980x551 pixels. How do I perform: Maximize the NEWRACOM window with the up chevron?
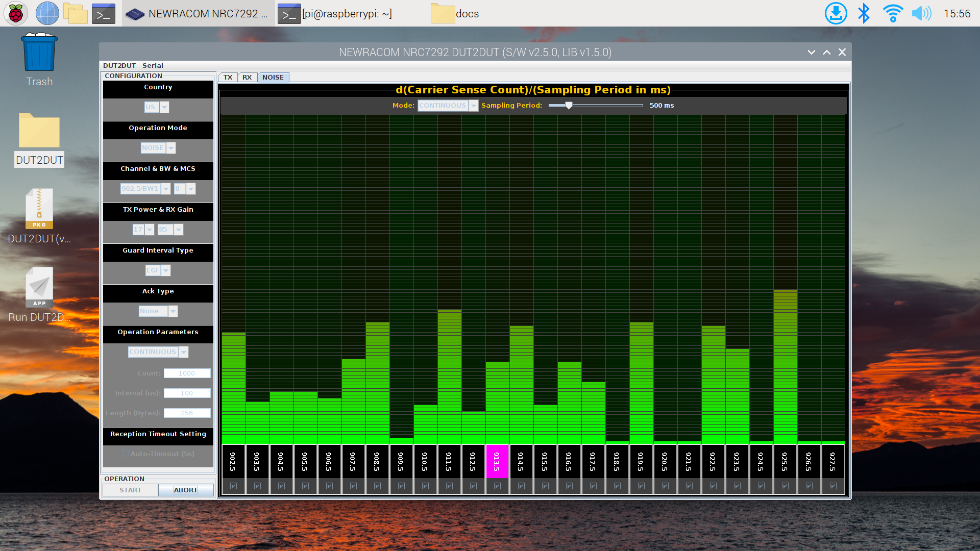tap(827, 52)
